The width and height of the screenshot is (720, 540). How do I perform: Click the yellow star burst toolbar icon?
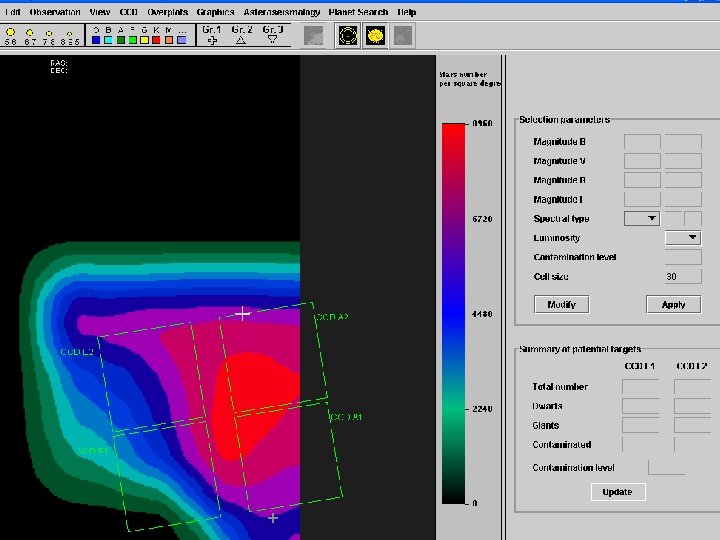coord(375,35)
